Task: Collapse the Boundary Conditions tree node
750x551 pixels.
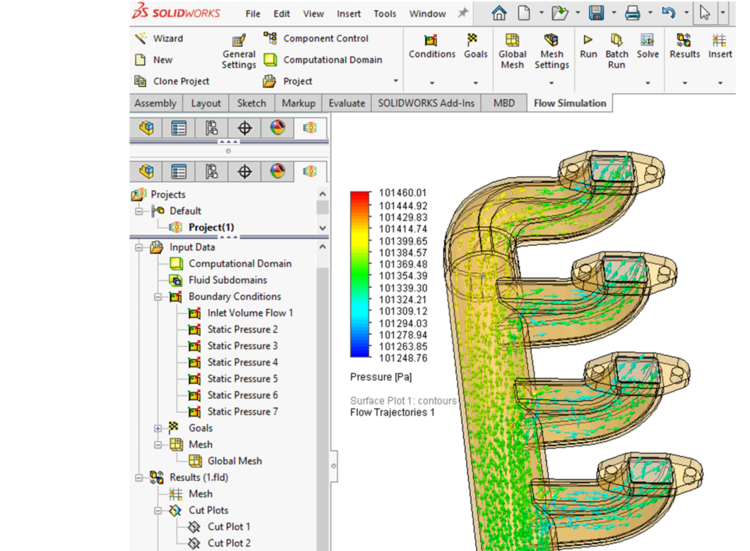Action: 158,297
